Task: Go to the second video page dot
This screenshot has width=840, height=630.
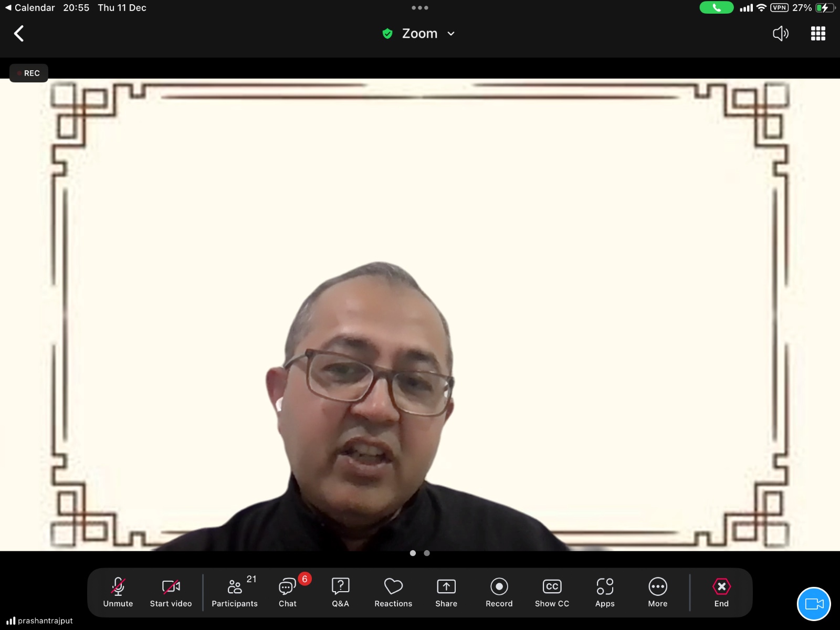Action: click(x=427, y=553)
